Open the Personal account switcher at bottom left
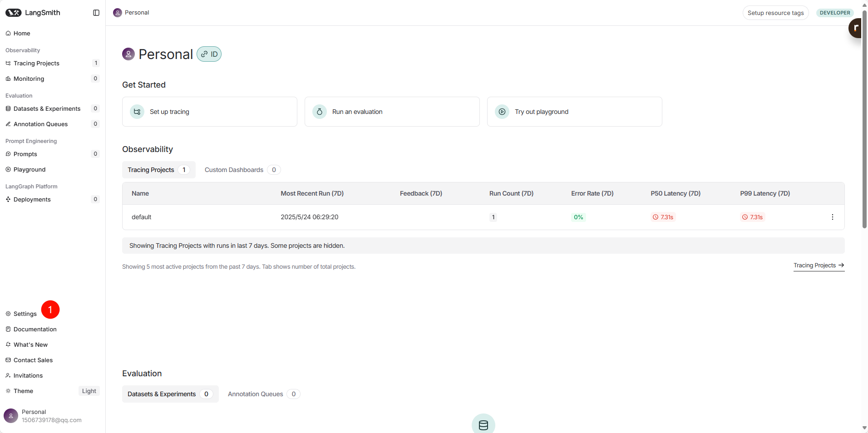Viewport: 868px width, 433px height. pyautogui.click(x=43, y=416)
